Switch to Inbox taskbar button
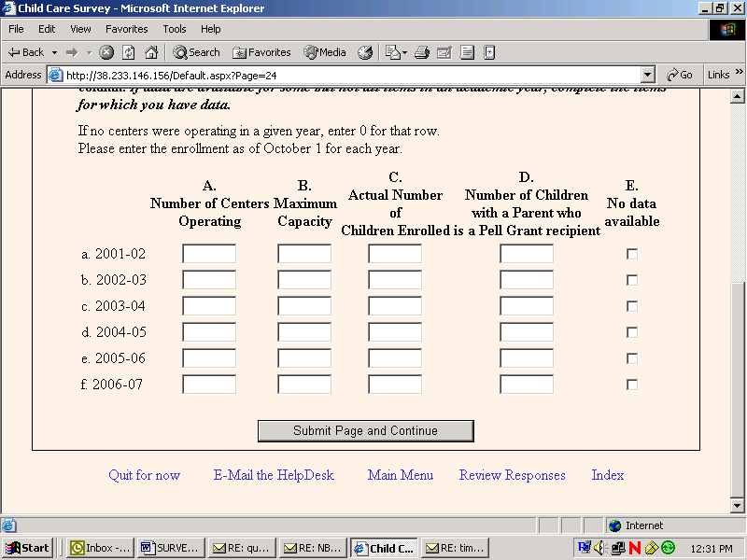747x560 pixels. pyautogui.click(x=101, y=548)
